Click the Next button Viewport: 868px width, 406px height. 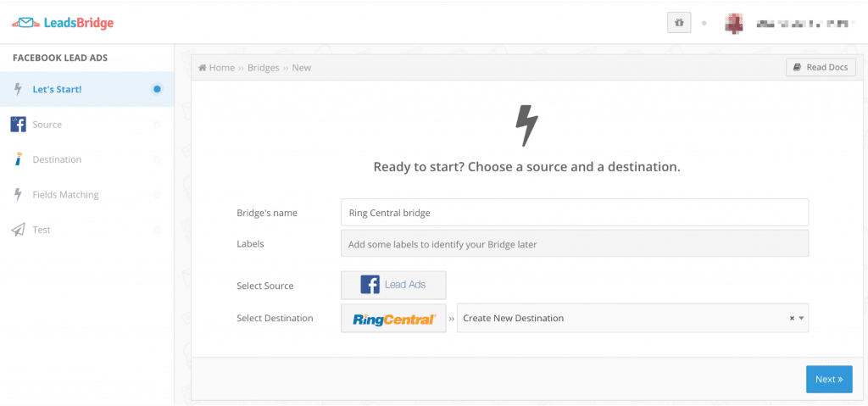click(828, 379)
